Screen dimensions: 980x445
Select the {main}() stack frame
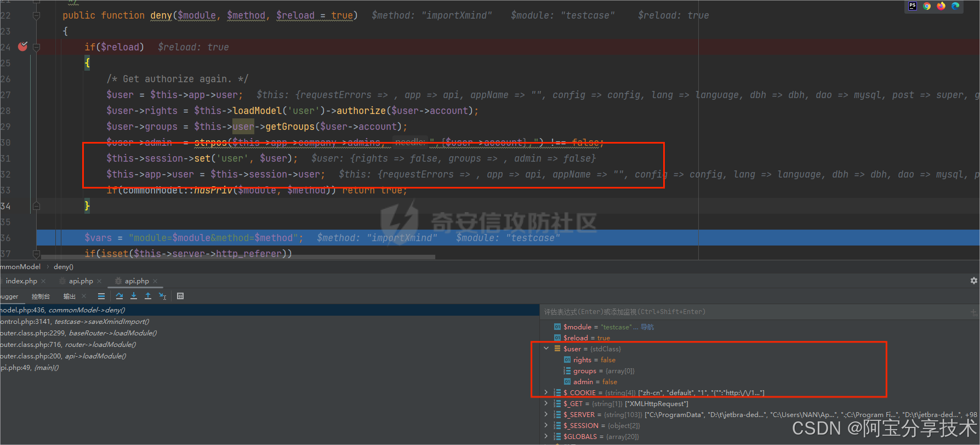tap(270, 368)
